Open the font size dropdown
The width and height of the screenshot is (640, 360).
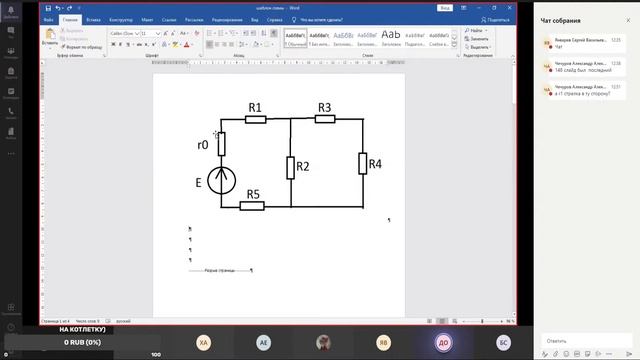pyautogui.click(x=158, y=33)
